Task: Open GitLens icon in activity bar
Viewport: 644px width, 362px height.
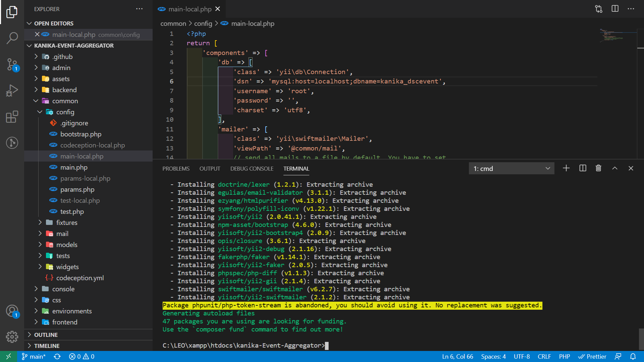Action: pyautogui.click(x=12, y=143)
